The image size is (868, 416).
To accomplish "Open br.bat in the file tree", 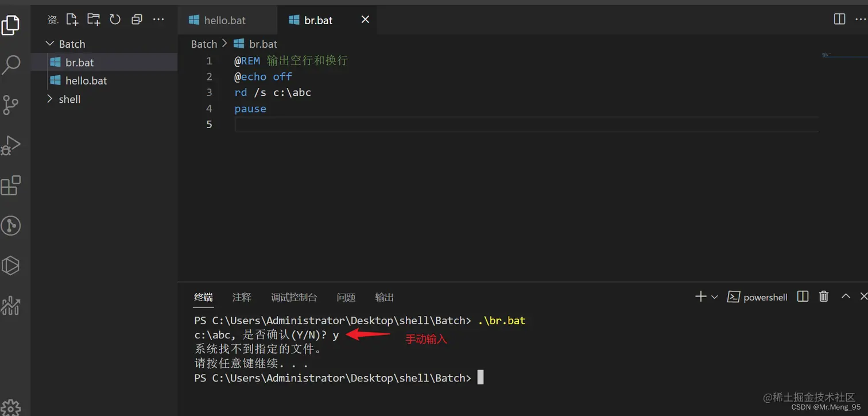I will 104,63.
